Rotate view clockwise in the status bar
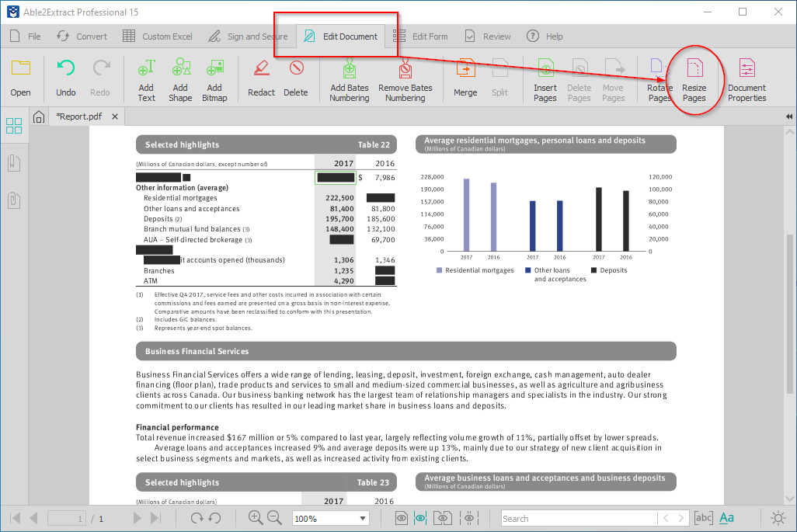Screen dimensions: 797x532 coord(197,518)
